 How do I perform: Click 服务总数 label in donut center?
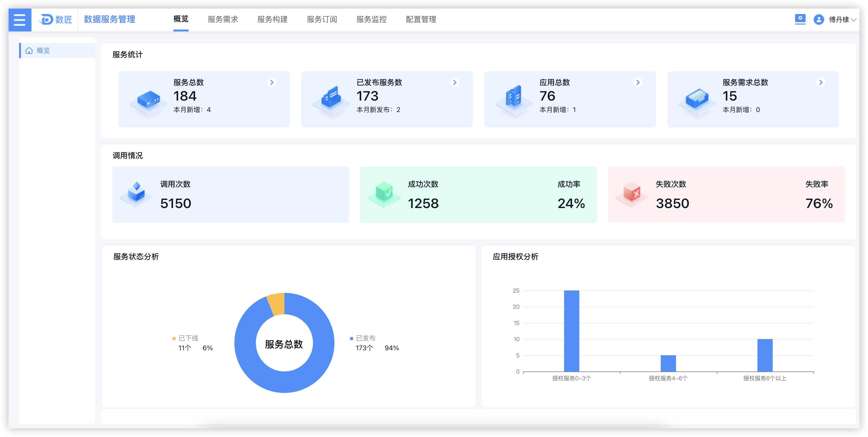click(284, 344)
